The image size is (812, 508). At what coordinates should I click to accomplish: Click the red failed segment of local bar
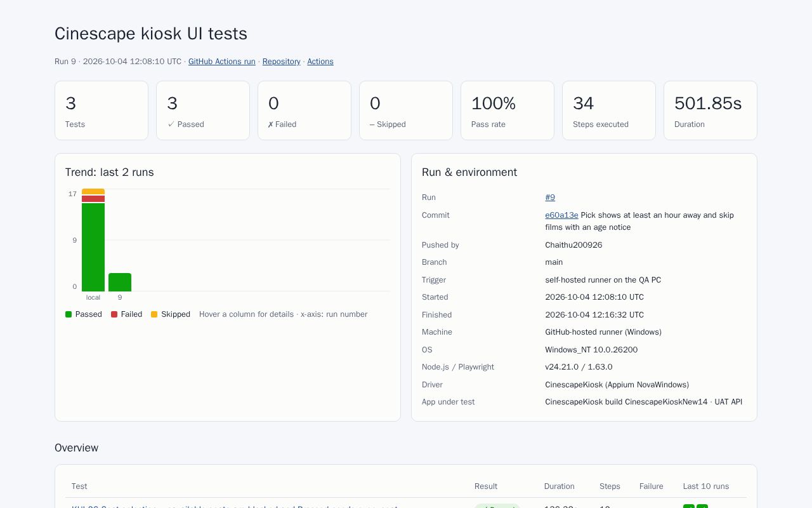[x=93, y=199]
